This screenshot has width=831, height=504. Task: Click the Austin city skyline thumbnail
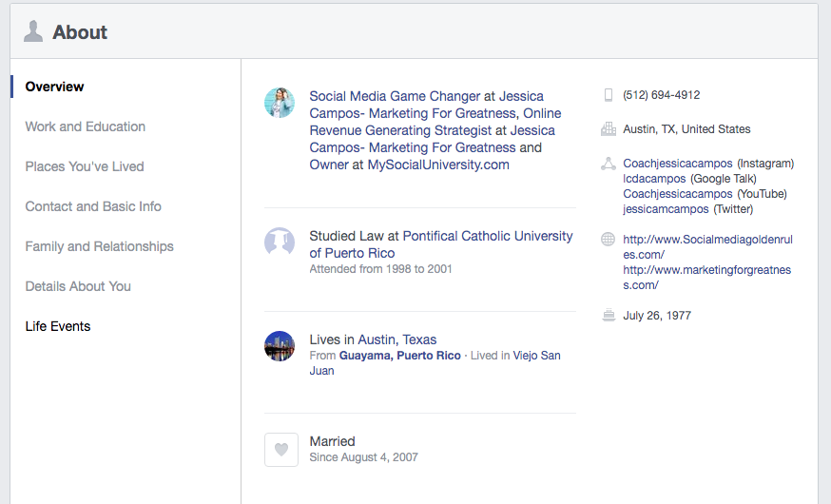point(280,346)
